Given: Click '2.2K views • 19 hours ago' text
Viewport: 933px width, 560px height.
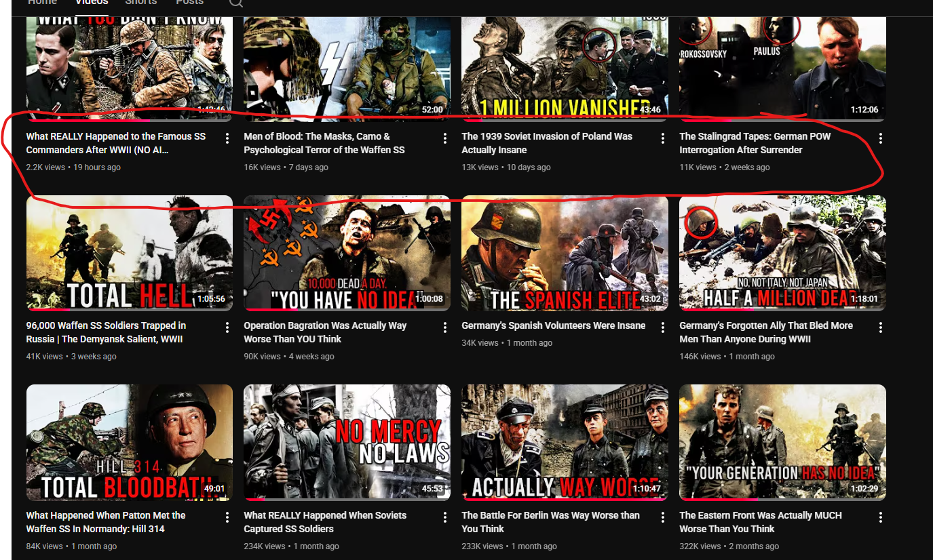Looking at the screenshot, I should point(74,167).
